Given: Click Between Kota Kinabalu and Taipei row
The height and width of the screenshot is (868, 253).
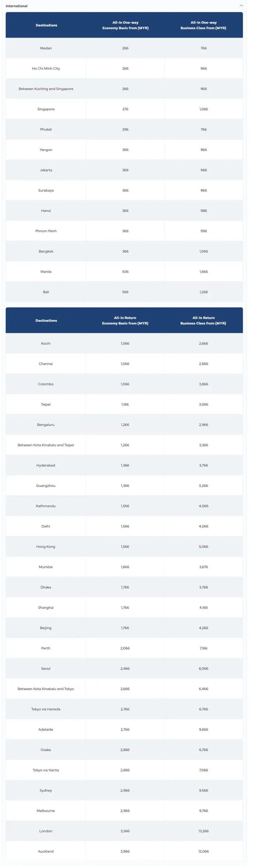Looking at the screenshot, I should [46, 445].
